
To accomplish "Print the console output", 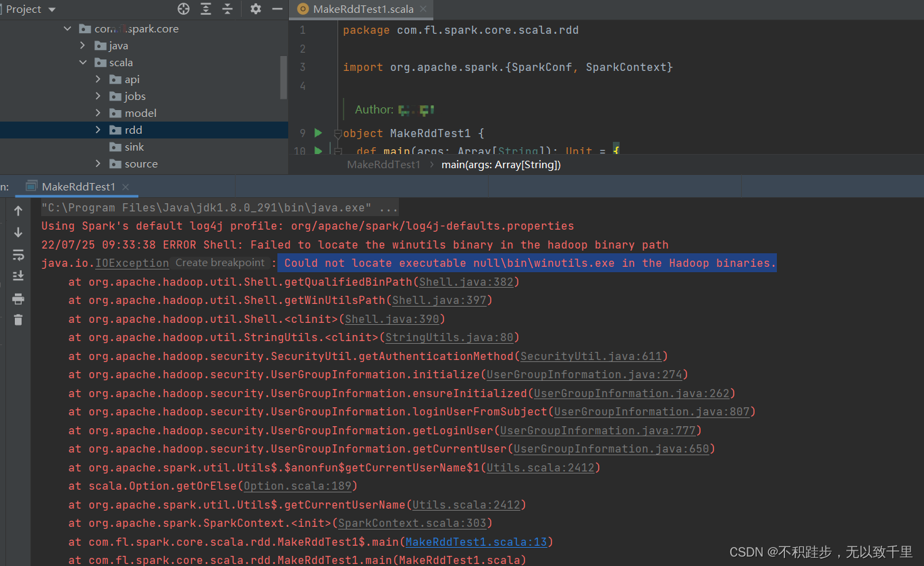I will click(18, 299).
